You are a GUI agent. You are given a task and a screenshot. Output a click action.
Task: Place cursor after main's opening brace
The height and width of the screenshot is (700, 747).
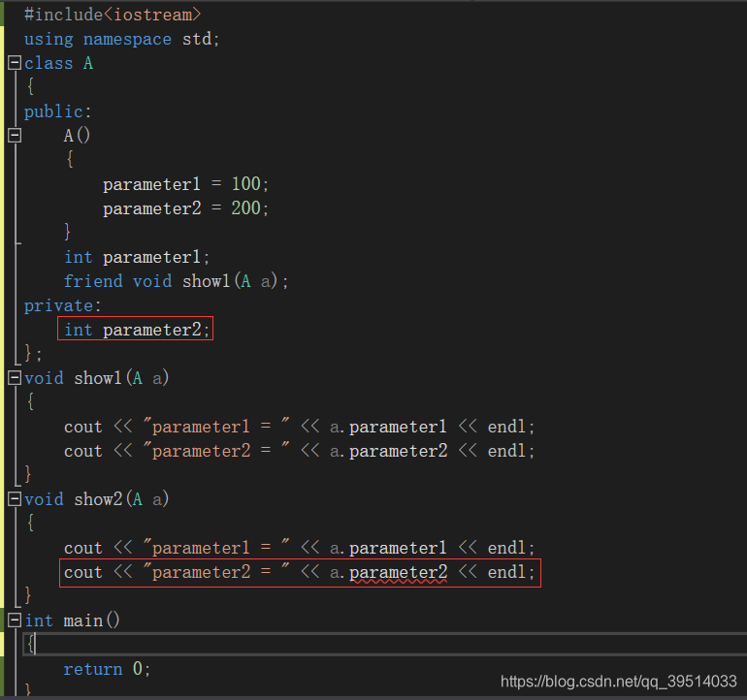coord(35,645)
